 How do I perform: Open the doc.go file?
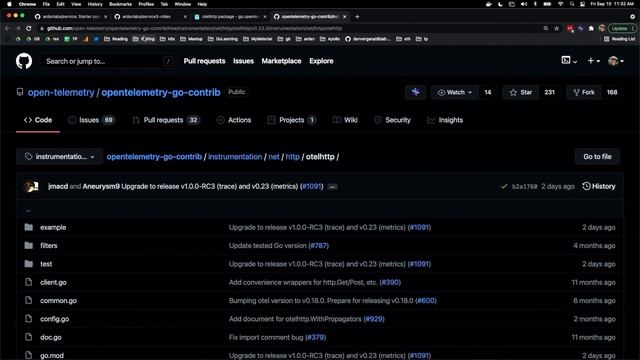coord(51,338)
